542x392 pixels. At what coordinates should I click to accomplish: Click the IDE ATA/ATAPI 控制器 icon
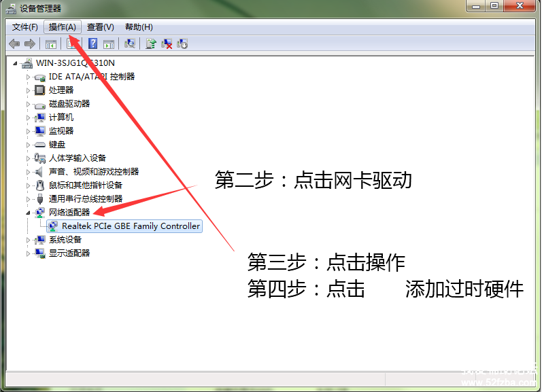[40, 77]
